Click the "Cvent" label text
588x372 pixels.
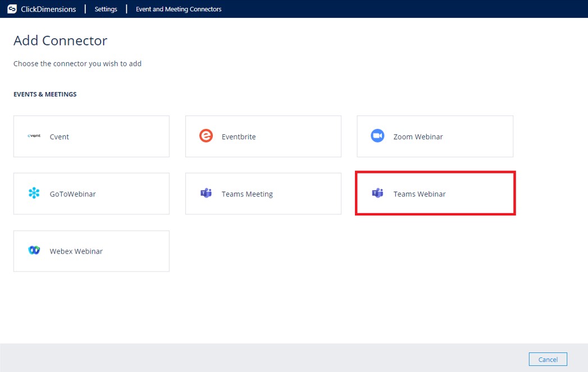click(60, 137)
